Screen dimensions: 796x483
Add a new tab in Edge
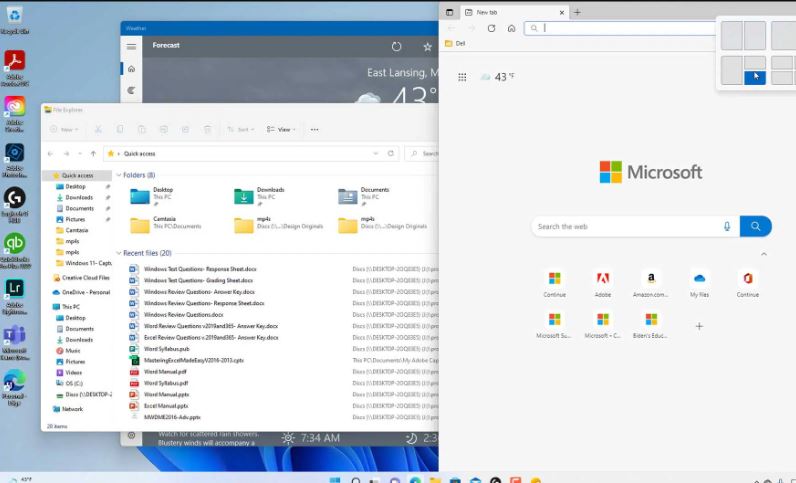click(577, 12)
